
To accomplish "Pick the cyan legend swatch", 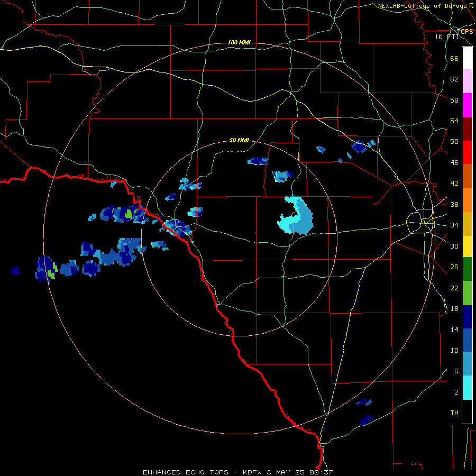I will tap(467, 388).
